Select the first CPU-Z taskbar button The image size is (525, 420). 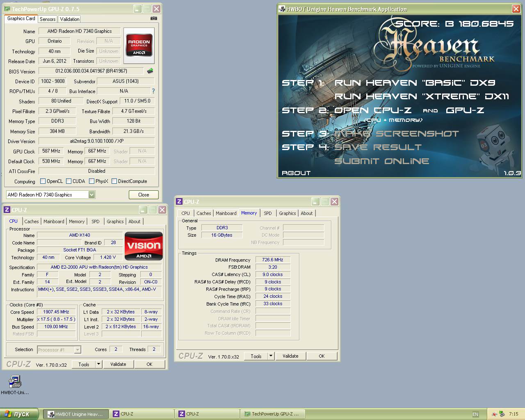pos(142,414)
